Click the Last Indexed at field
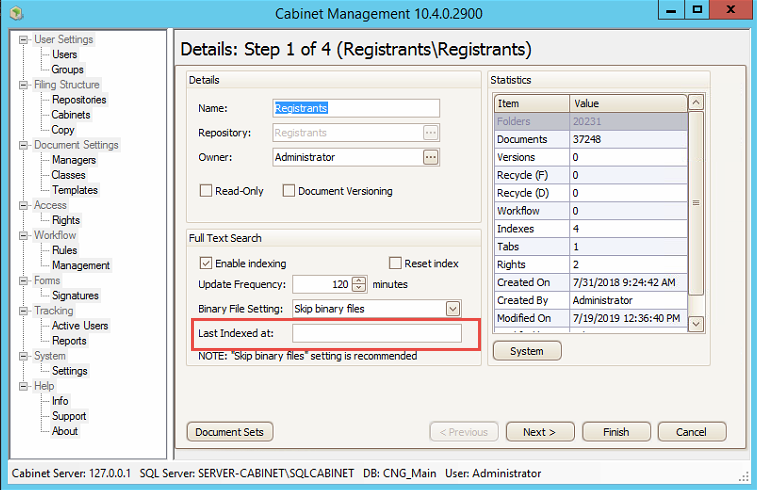This screenshot has width=757, height=490. click(377, 333)
